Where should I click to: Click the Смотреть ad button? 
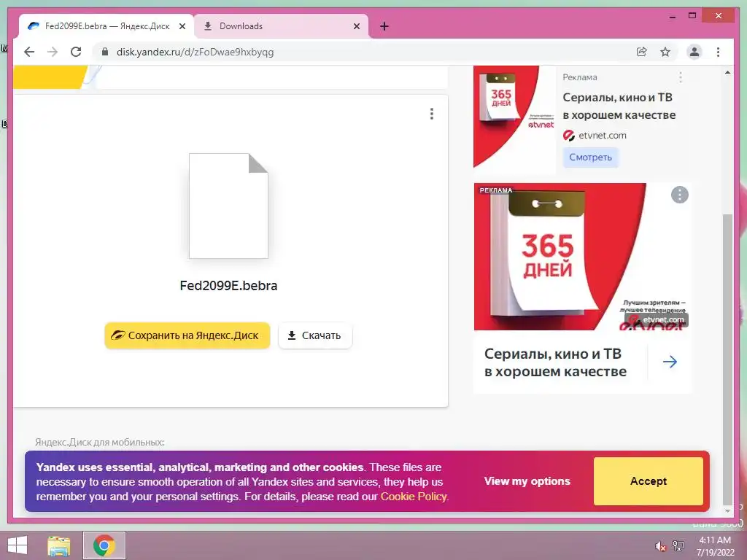coord(590,157)
